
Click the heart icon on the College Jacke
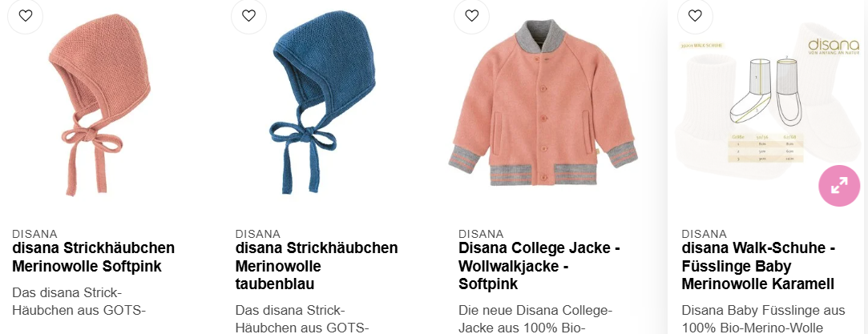(x=471, y=15)
